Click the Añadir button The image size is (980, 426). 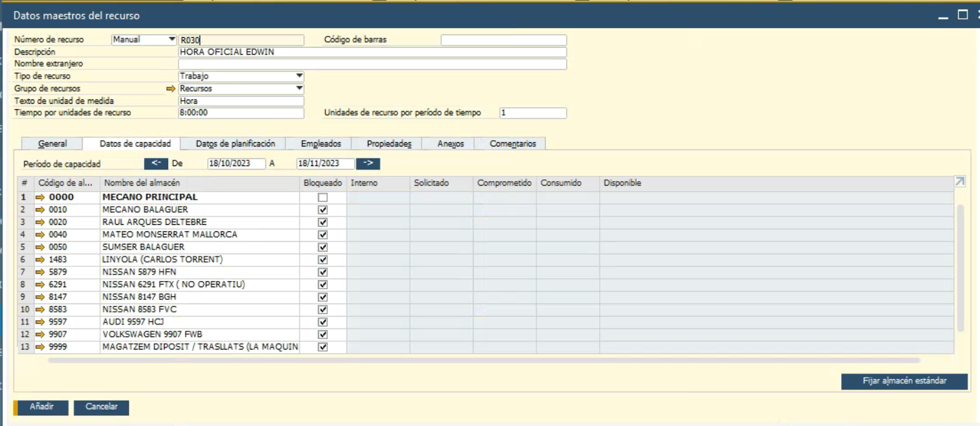43,407
